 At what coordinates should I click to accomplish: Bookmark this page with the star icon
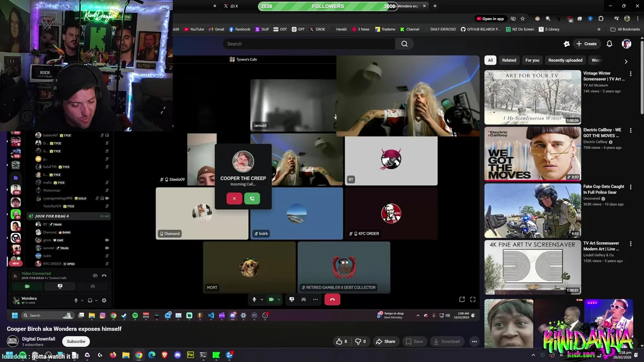(x=523, y=19)
